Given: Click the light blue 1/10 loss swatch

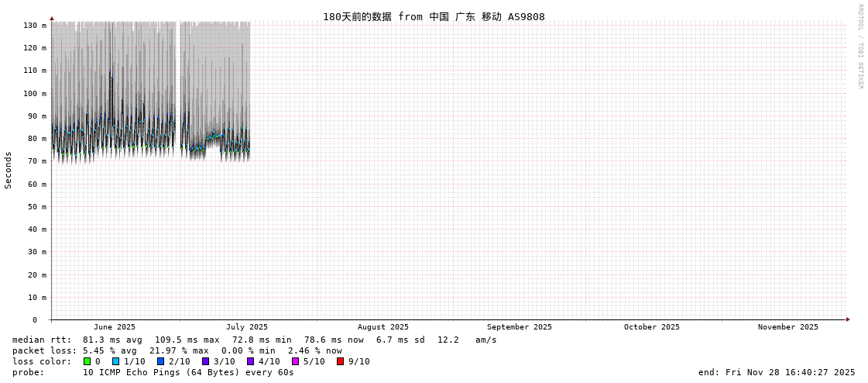Looking at the screenshot, I should pyautogui.click(x=115, y=361).
